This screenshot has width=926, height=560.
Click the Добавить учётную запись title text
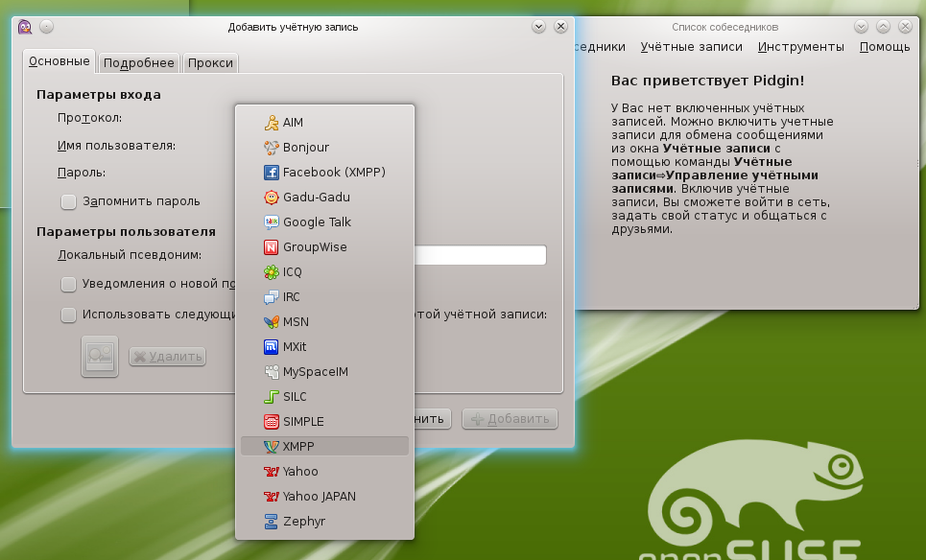point(293,27)
